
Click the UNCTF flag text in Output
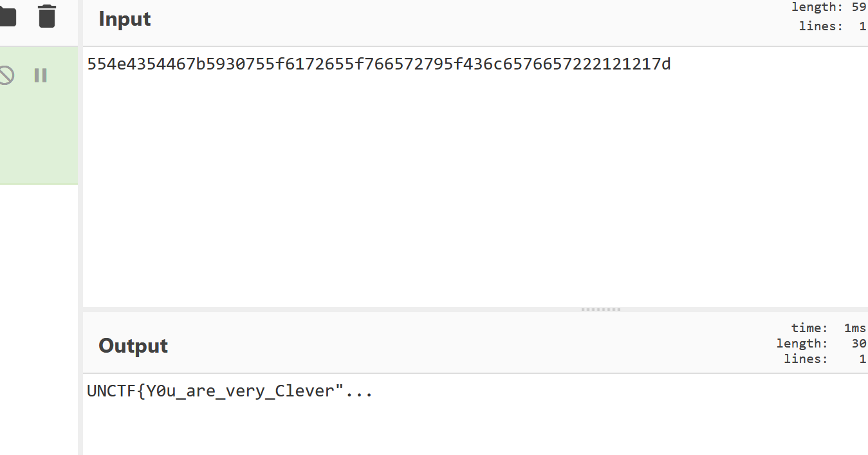[212, 391]
